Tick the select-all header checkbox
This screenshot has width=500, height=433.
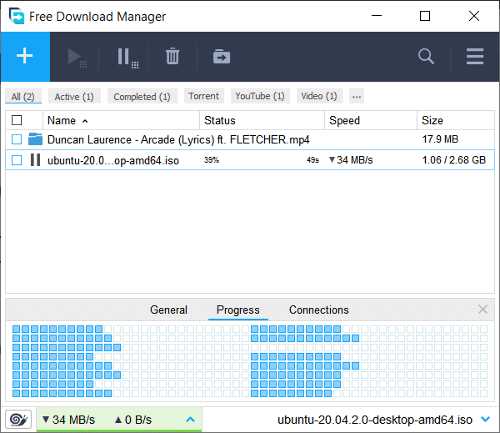point(17,120)
